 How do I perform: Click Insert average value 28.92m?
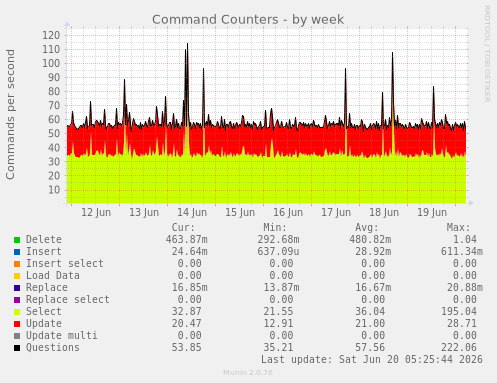tap(373, 251)
